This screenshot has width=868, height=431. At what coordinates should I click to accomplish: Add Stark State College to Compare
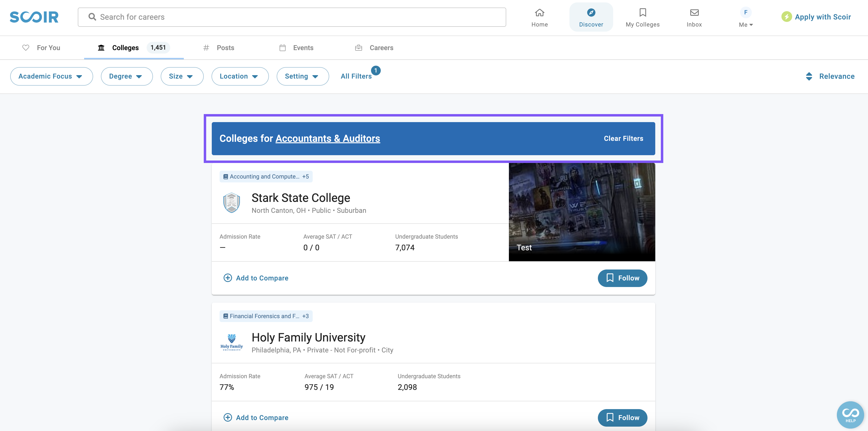click(256, 278)
